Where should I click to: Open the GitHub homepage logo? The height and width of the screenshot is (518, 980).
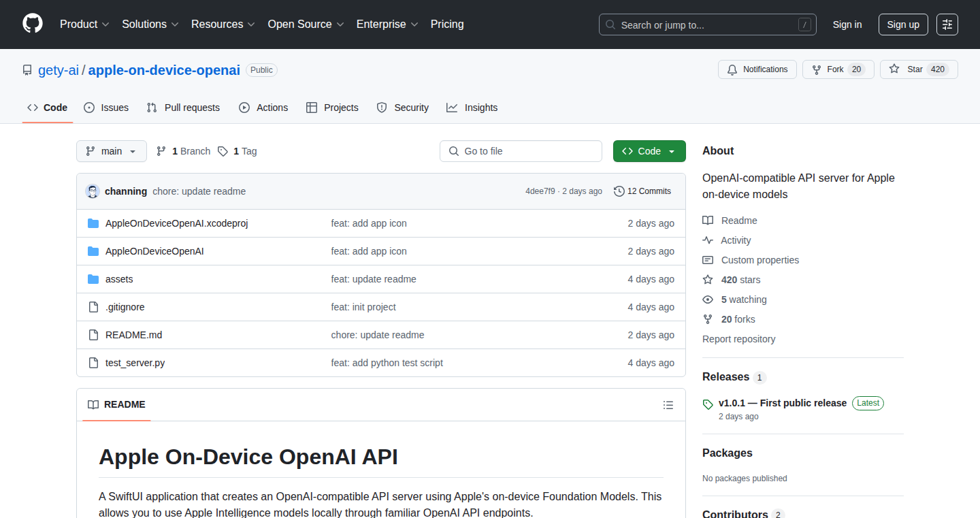[x=33, y=24]
